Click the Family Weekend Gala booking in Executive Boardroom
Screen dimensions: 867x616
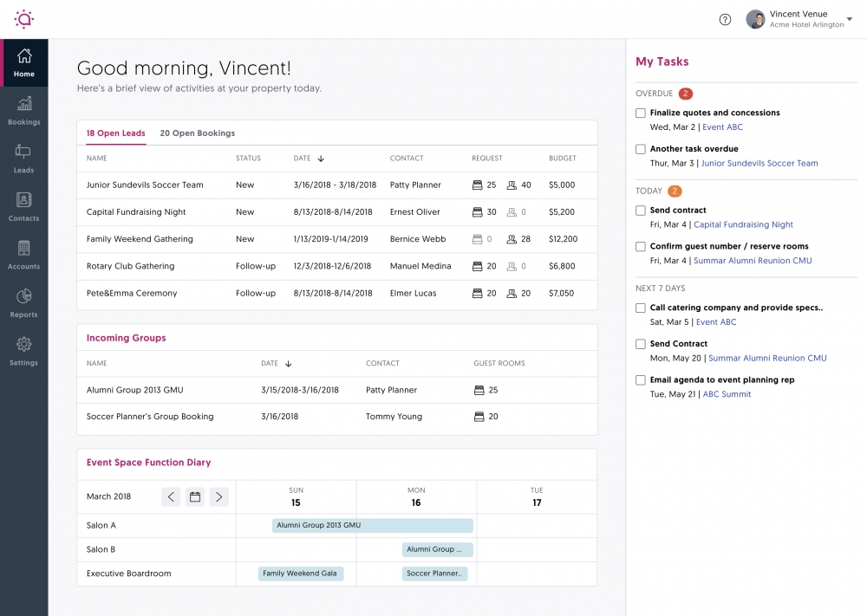[301, 574]
